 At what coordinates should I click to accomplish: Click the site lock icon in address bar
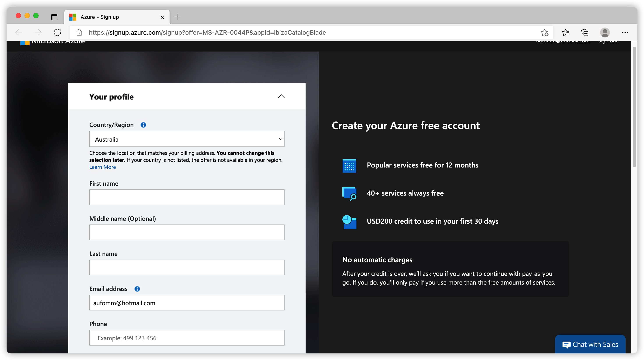pyautogui.click(x=79, y=32)
